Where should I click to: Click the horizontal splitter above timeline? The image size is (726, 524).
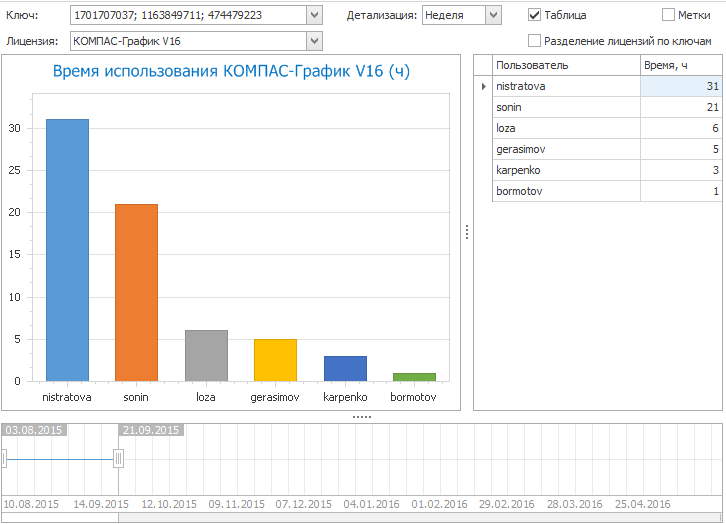point(362,416)
